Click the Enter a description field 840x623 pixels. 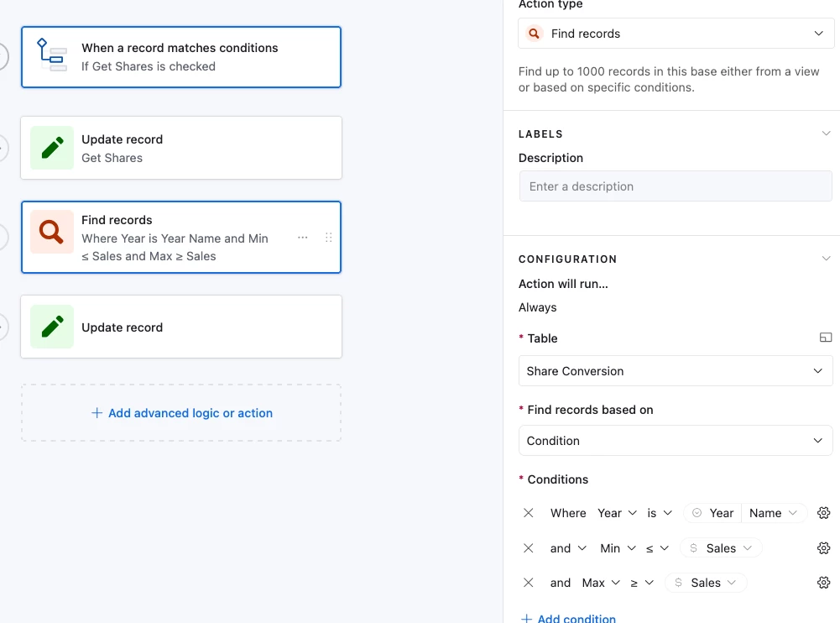pos(676,186)
